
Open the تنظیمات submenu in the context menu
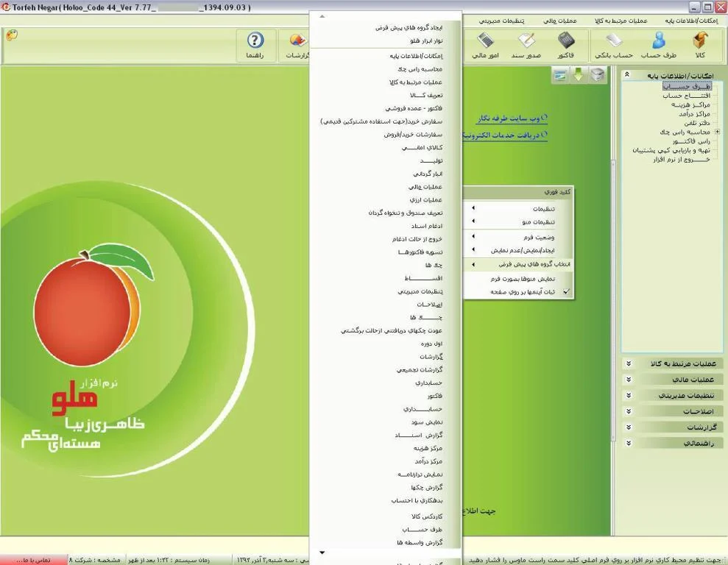(518, 209)
